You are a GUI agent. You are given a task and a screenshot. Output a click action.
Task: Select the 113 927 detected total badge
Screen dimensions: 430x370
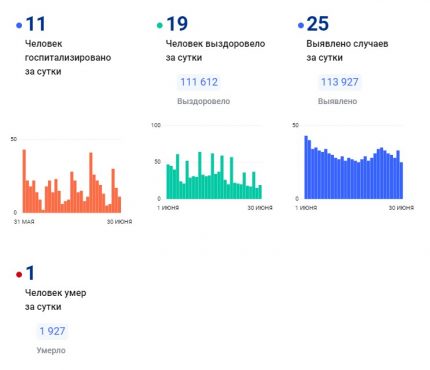340,82
